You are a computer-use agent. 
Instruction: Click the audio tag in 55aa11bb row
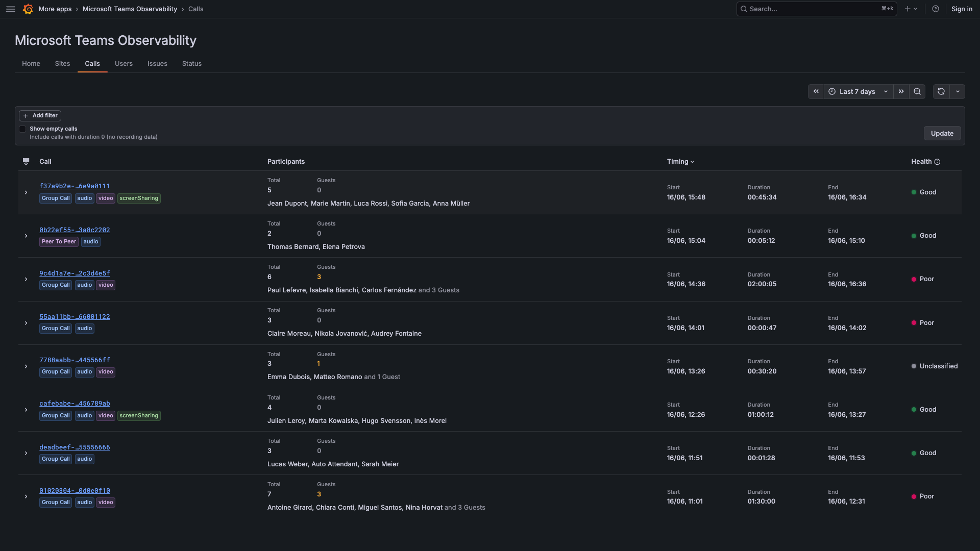pos(85,329)
